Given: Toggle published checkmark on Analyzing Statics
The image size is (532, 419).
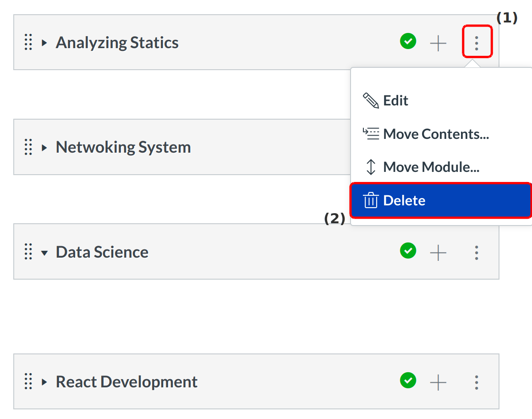Looking at the screenshot, I should [x=408, y=42].
